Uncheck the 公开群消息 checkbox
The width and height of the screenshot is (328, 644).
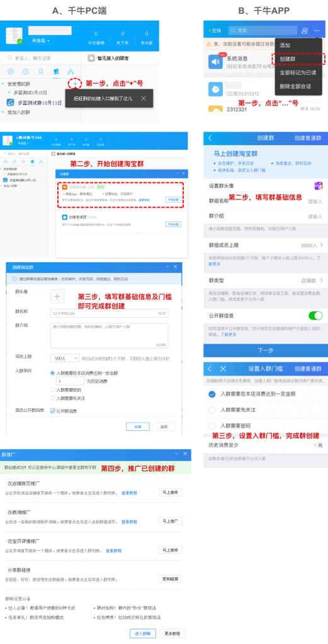tap(52, 410)
